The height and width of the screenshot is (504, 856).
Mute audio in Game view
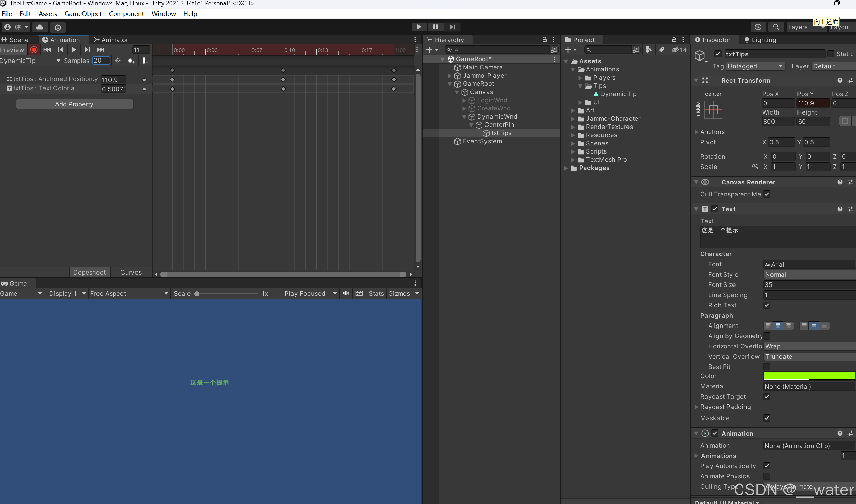coord(346,293)
